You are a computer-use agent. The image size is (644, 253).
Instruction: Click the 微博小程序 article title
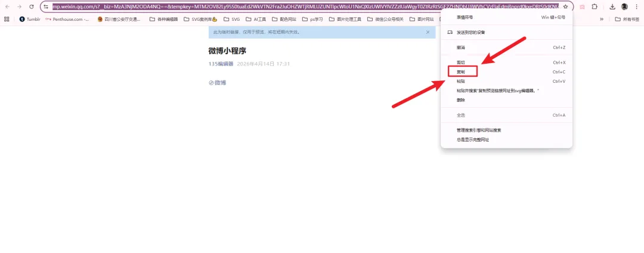tap(228, 51)
